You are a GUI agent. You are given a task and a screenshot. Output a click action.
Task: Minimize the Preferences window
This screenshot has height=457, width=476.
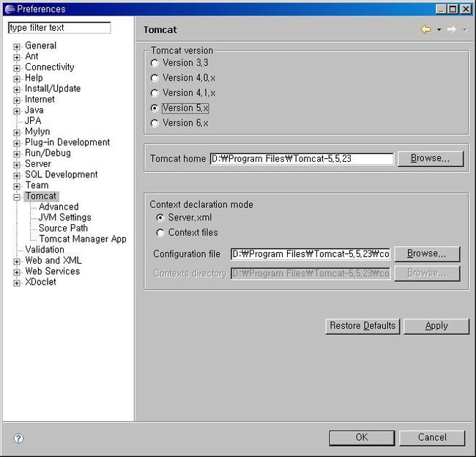[x=442, y=9]
